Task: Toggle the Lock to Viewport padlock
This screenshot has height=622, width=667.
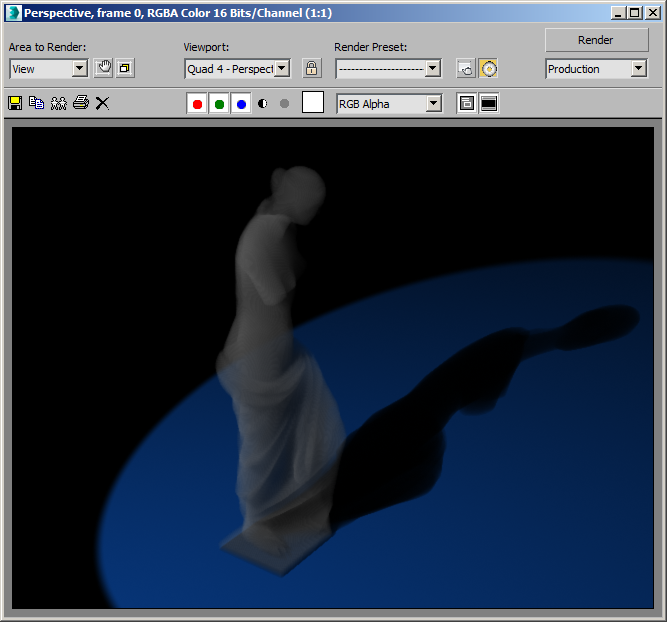Action: click(311, 68)
